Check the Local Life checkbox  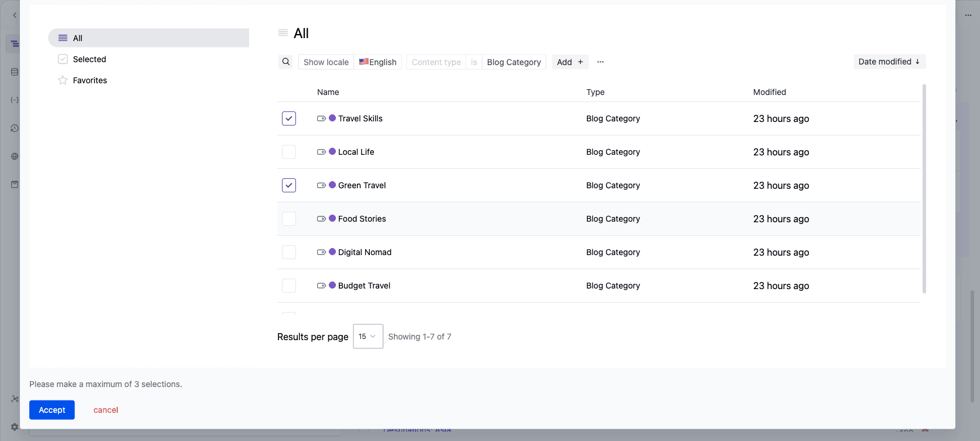[x=289, y=152]
